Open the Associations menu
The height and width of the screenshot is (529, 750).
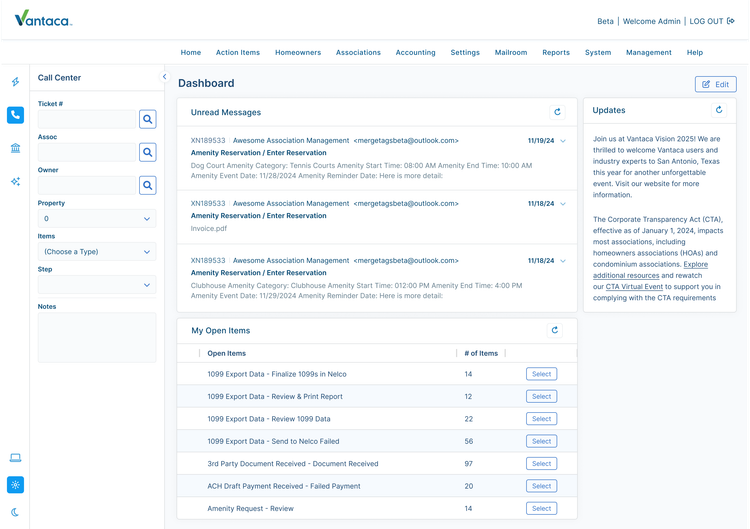coord(358,53)
